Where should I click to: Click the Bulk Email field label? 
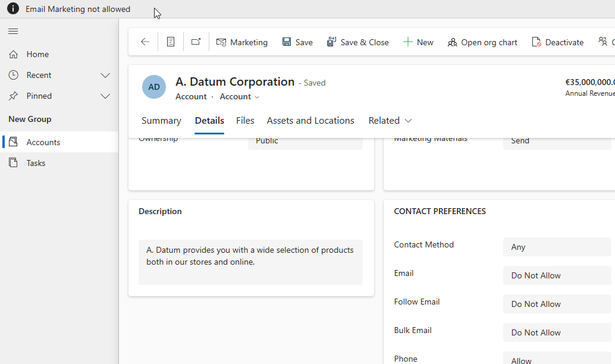(413, 330)
